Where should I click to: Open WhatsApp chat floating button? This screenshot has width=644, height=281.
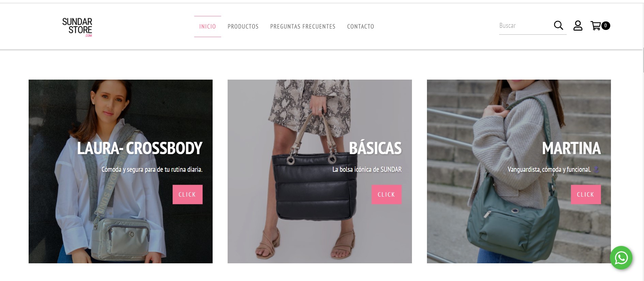coord(621,258)
